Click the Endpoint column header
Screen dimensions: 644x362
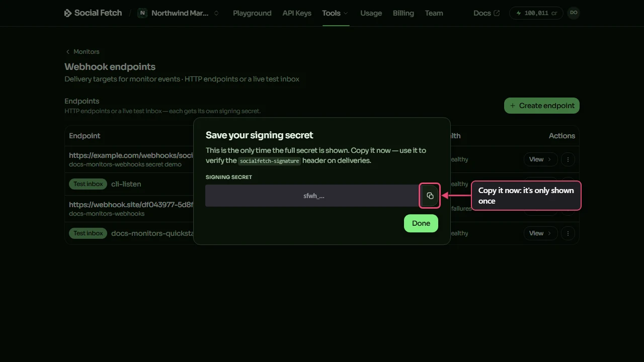pos(85,136)
